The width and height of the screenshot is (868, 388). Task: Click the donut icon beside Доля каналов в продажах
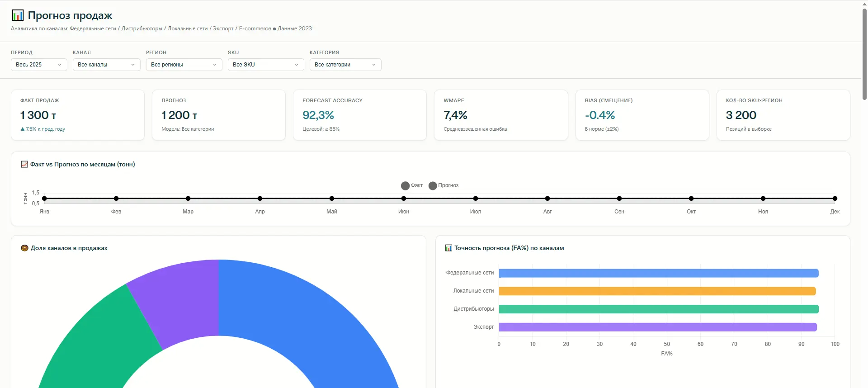[25, 248]
